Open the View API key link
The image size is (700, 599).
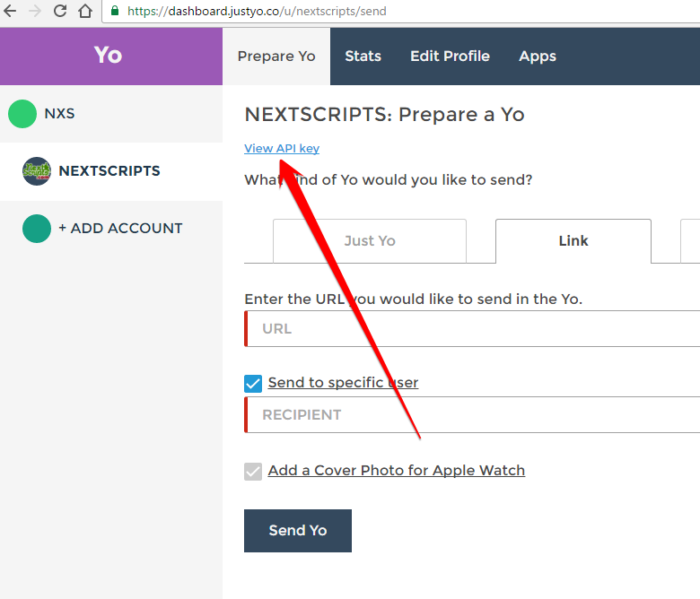282,149
